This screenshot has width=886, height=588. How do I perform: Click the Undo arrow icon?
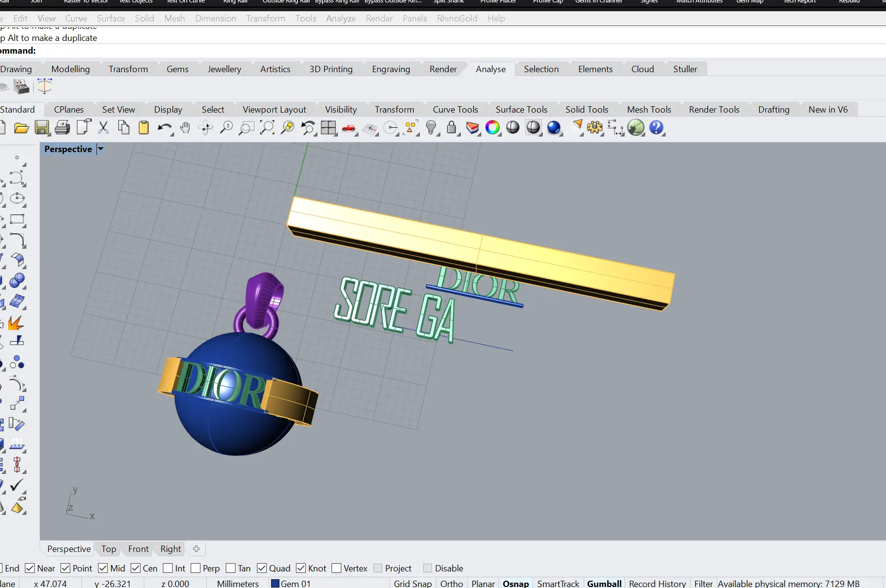165,128
